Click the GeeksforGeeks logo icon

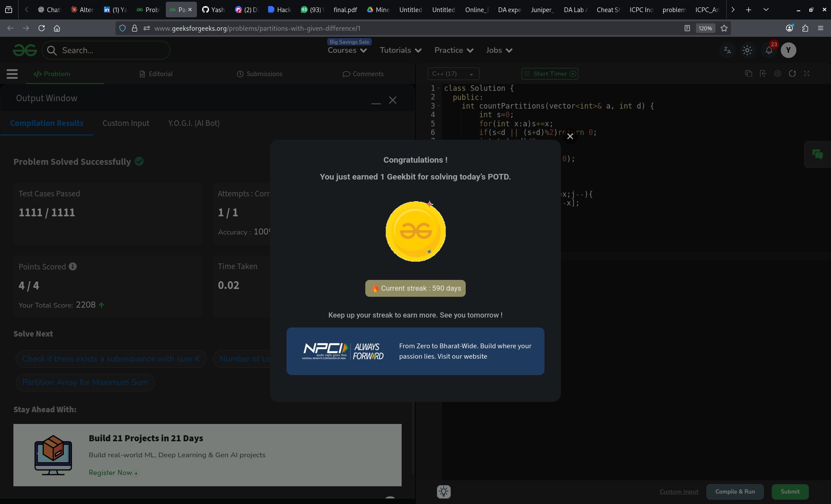[25, 50]
